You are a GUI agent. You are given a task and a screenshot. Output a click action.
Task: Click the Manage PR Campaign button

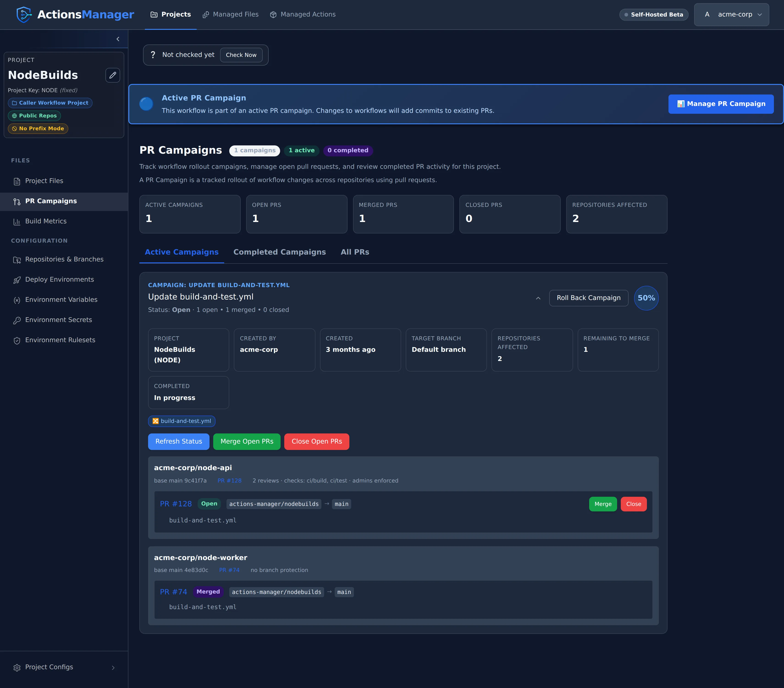tap(721, 104)
